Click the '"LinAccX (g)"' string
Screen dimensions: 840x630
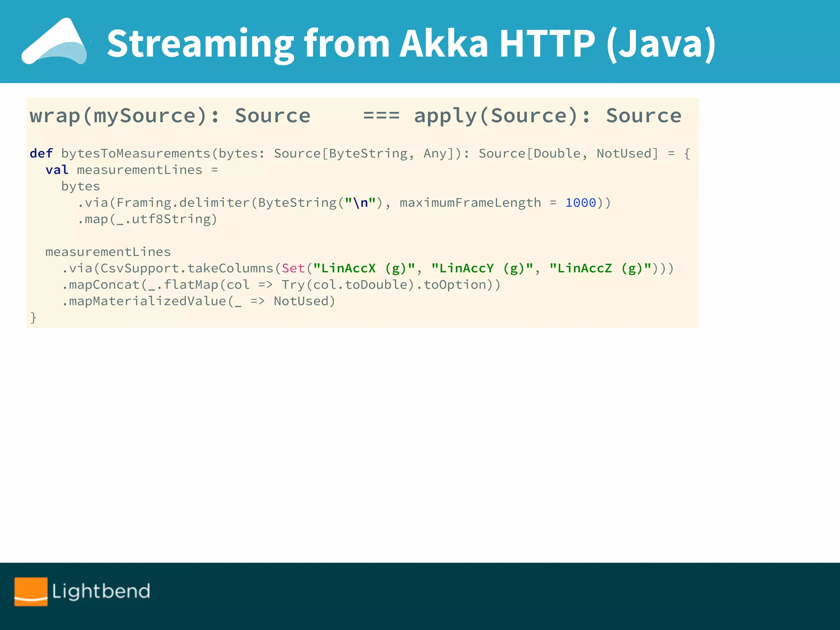[x=365, y=268]
